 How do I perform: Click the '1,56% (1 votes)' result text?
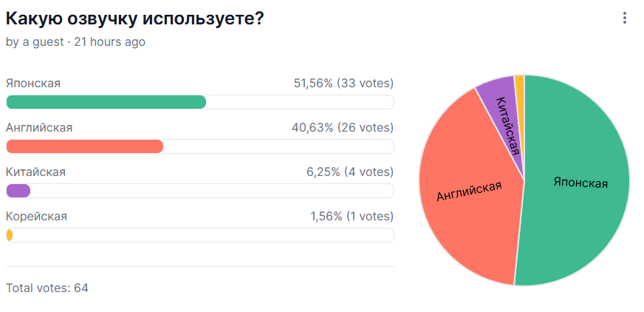tap(352, 216)
